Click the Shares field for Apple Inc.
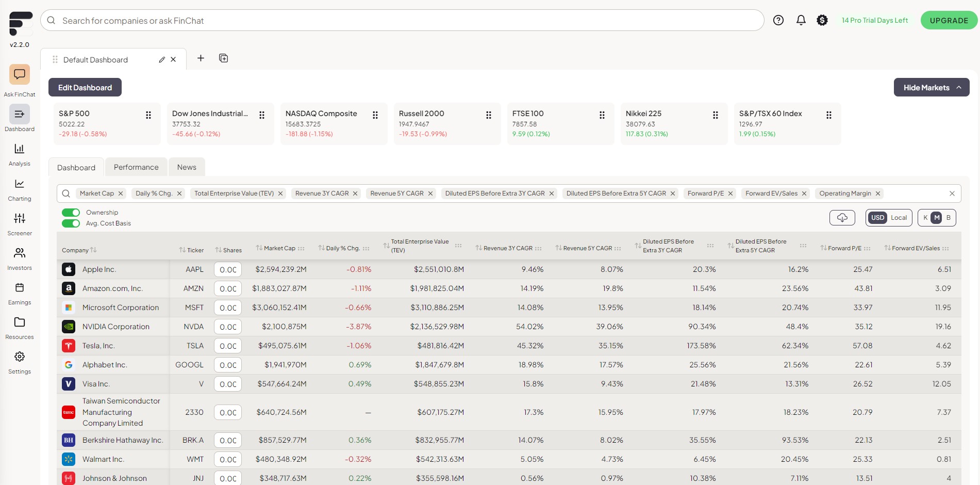The width and height of the screenshot is (980, 485). point(228,269)
